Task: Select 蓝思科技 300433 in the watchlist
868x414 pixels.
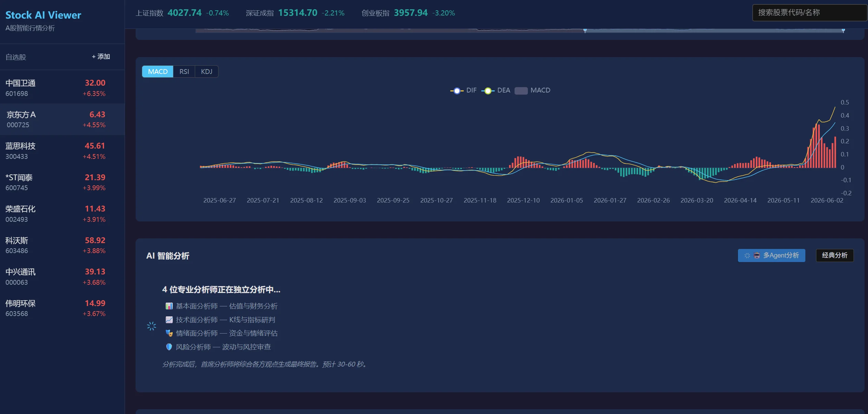Action: 62,151
